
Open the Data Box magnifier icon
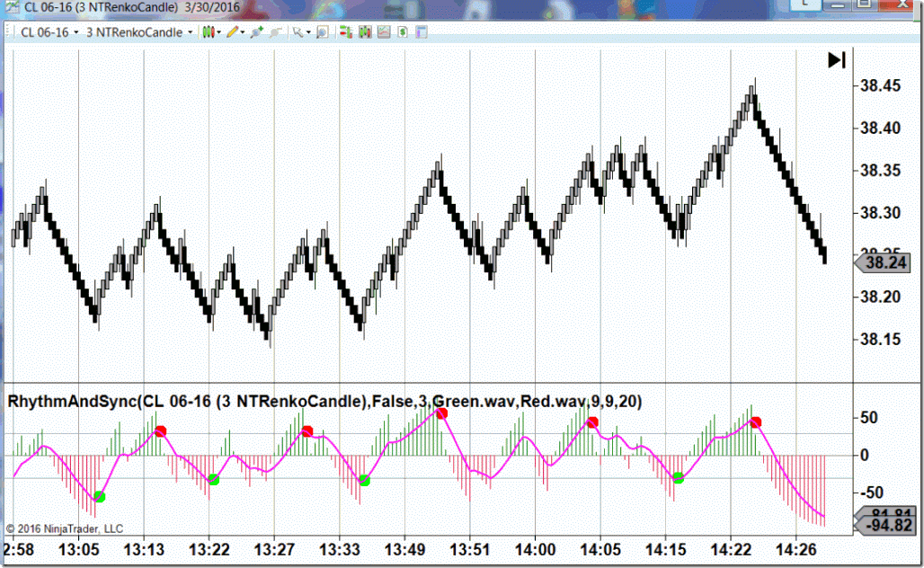(322, 32)
